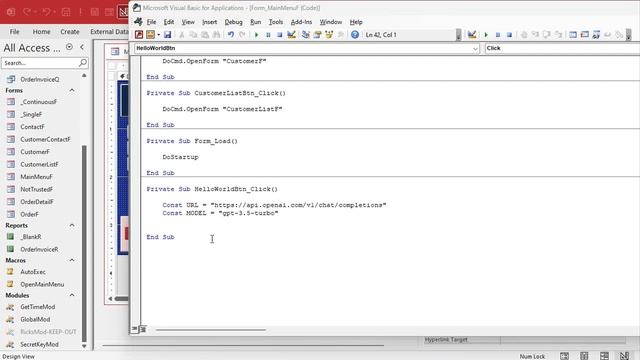Open the Access File tab
This screenshot has height=360, width=640.
14,31
